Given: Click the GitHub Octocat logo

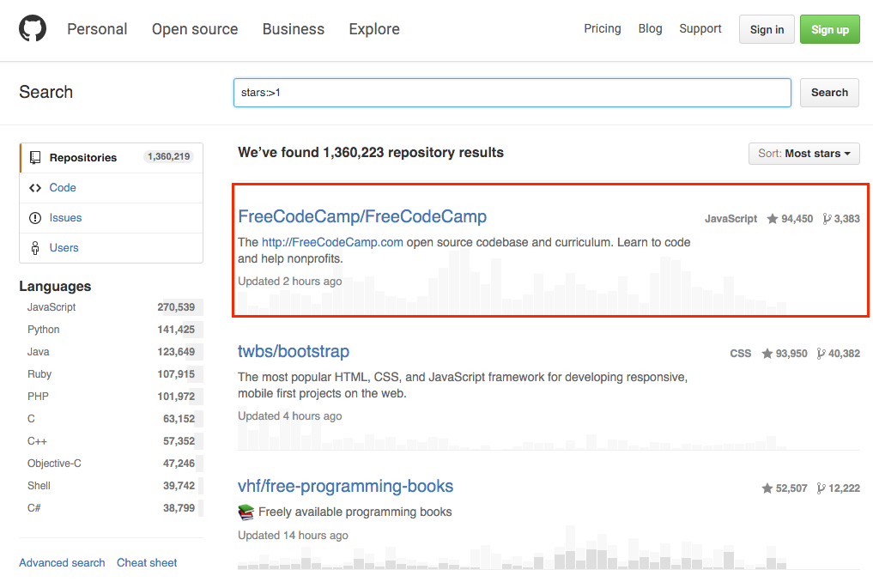Looking at the screenshot, I should [32, 28].
